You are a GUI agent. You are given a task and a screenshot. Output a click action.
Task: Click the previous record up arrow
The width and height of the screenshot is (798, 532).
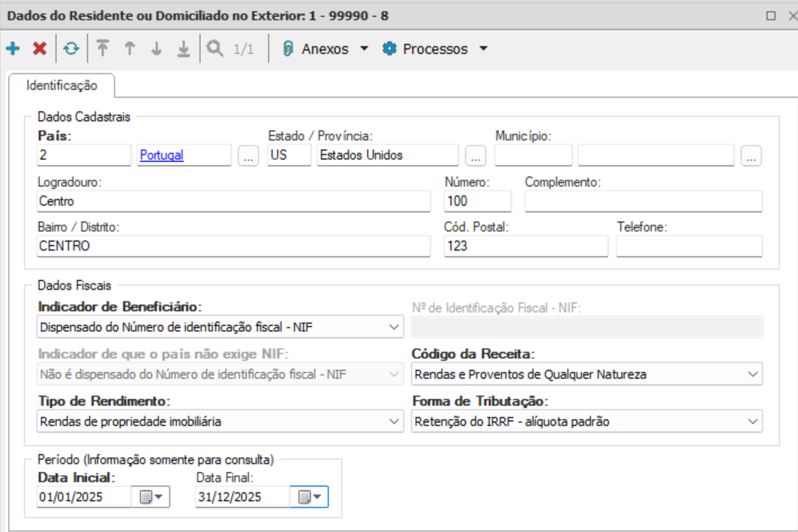pos(130,49)
